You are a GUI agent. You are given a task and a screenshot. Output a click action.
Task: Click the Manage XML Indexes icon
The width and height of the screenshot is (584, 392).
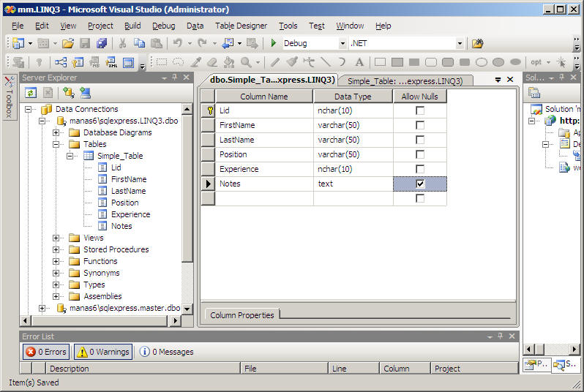coord(111,62)
